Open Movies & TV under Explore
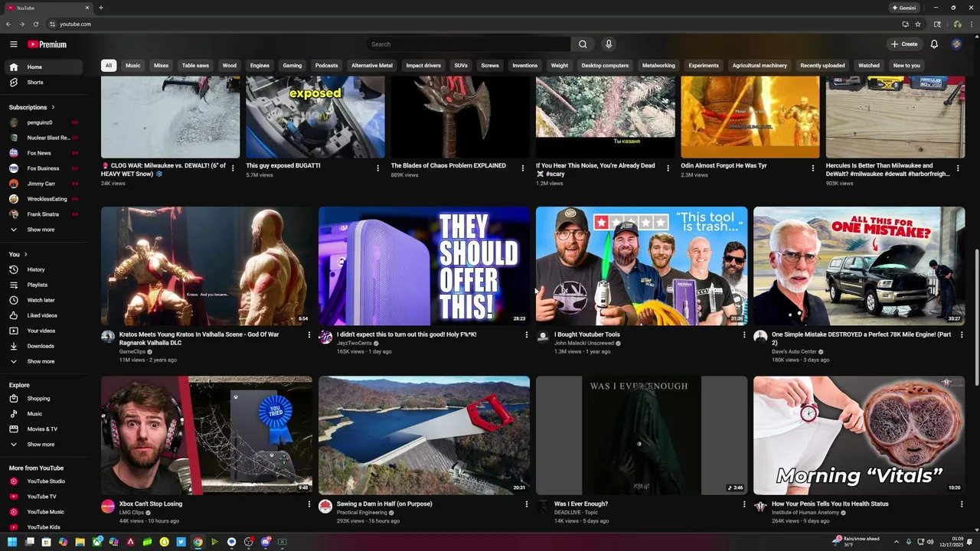980x551 pixels. pyautogui.click(x=45, y=429)
